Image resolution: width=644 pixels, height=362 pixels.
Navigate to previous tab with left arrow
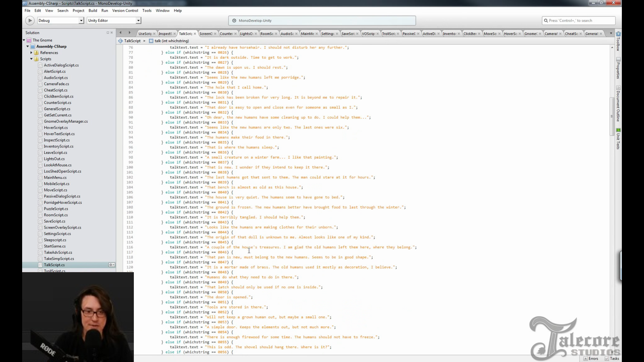[120, 33]
